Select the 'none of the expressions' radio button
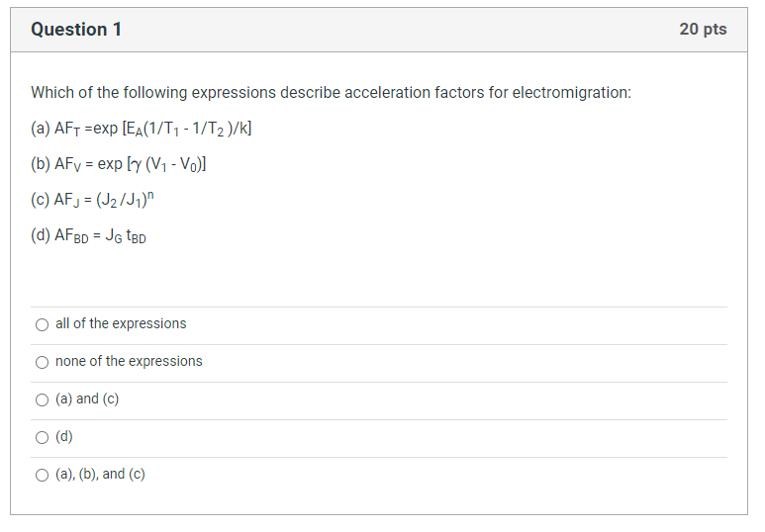Image resolution: width=765 pixels, height=532 pixels. coord(42,362)
